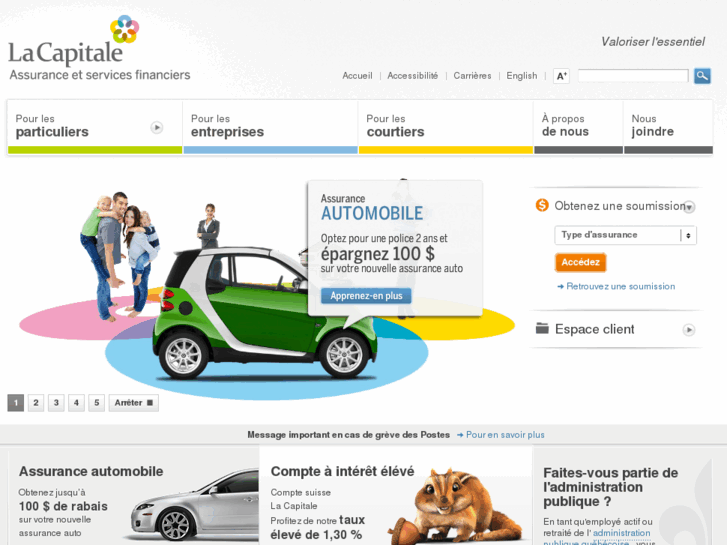Image resolution: width=727 pixels, height=545 pixels.
Task: Click Faites-vous partie de l'administration publique heading
Action: (x=611, y=487)
